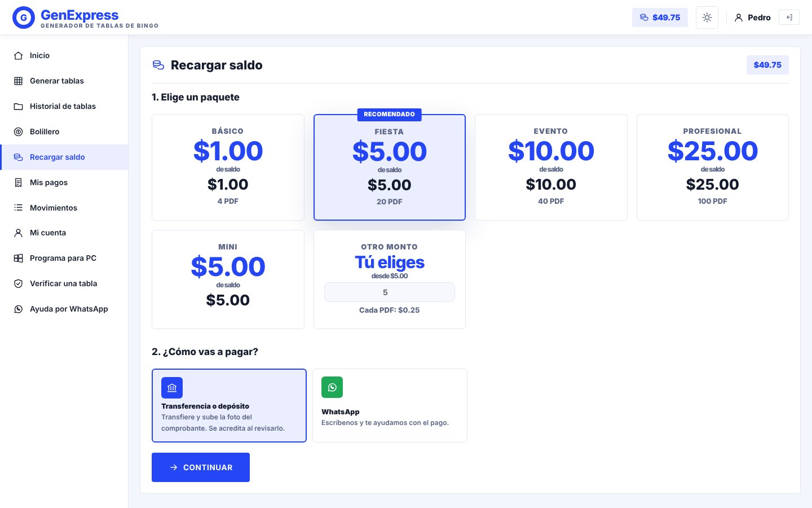Open Historial de tablas
Screen dimensions: 812x508
[x=64, y=106]
